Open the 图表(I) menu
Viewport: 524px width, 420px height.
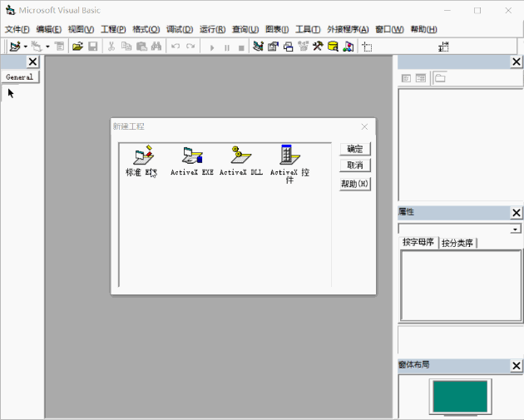[277, 29]
